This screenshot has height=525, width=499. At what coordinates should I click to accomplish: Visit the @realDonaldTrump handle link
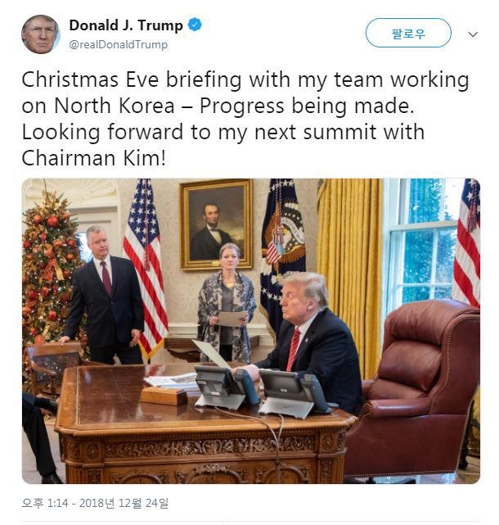coord(118,45)
